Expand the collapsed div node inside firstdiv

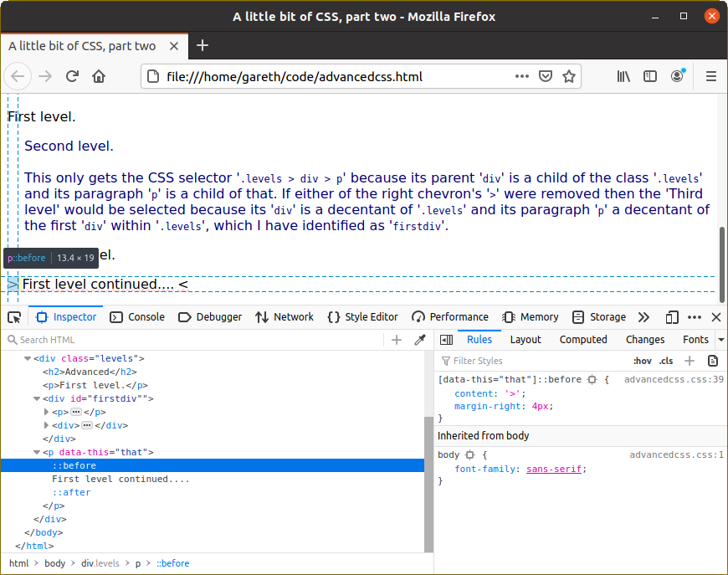tap(46, 425)
